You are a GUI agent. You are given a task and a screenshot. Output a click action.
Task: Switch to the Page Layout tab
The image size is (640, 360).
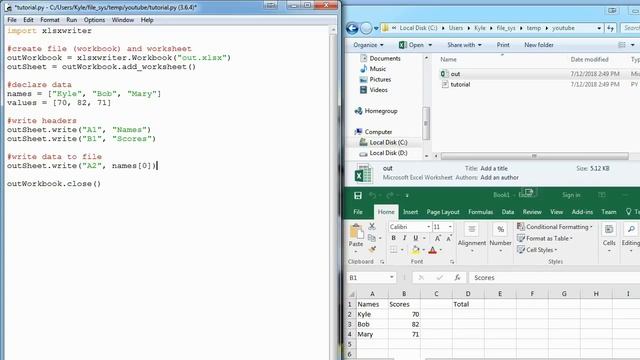tap(443, 212)
